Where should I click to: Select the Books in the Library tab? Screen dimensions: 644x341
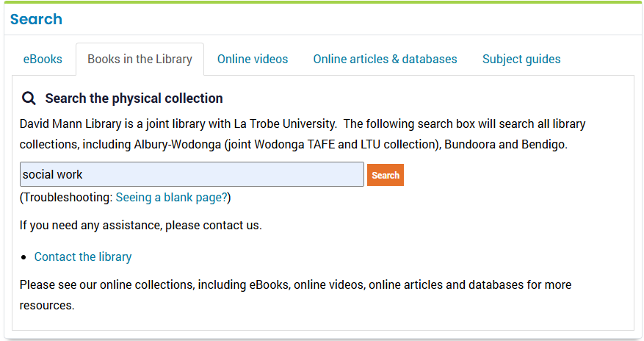(x=140, y=60)
